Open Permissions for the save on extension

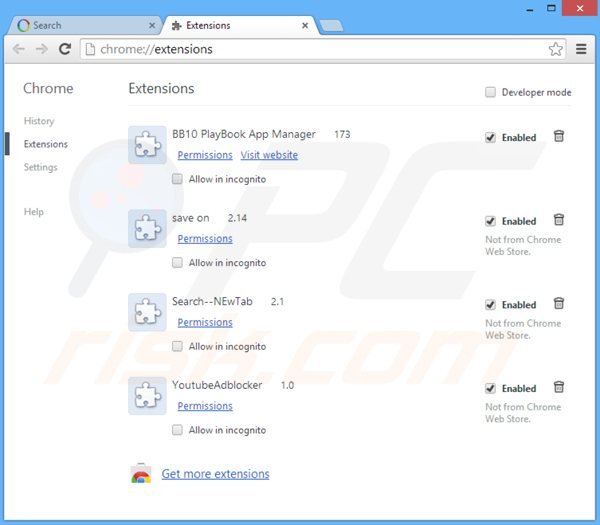205,238
